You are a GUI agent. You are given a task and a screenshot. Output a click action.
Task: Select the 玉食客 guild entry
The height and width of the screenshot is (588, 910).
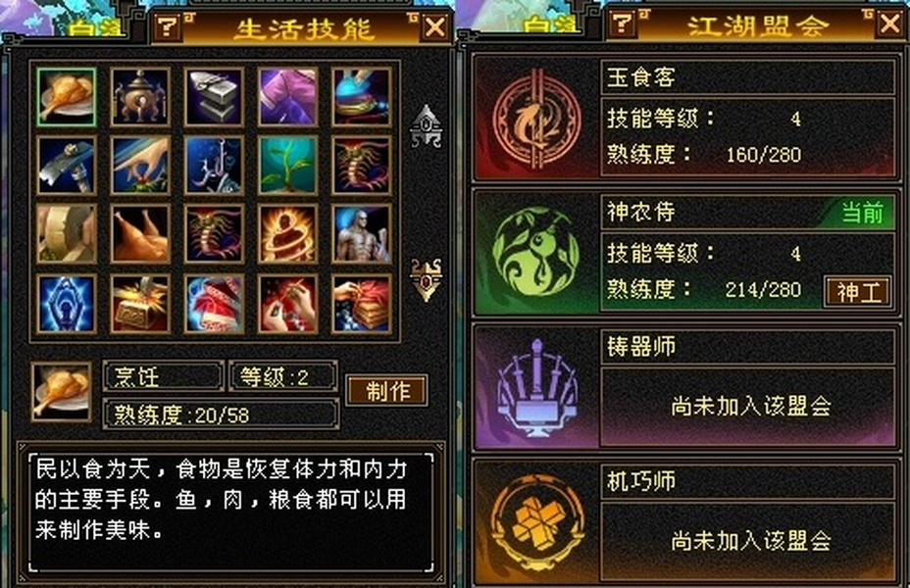click(x=686, y=119)
